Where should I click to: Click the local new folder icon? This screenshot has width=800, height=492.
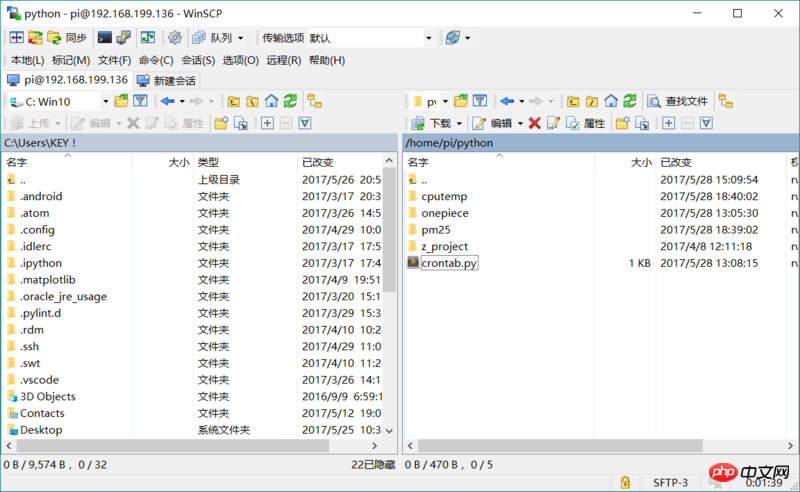click(x=221, y=123)
